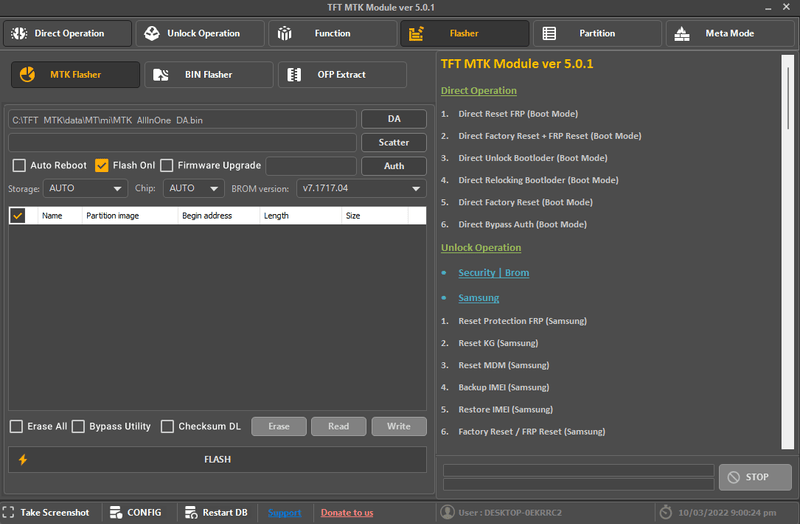Switch to the Direct Operation tab
800x524 pixels.
click(x=67, y=33)
